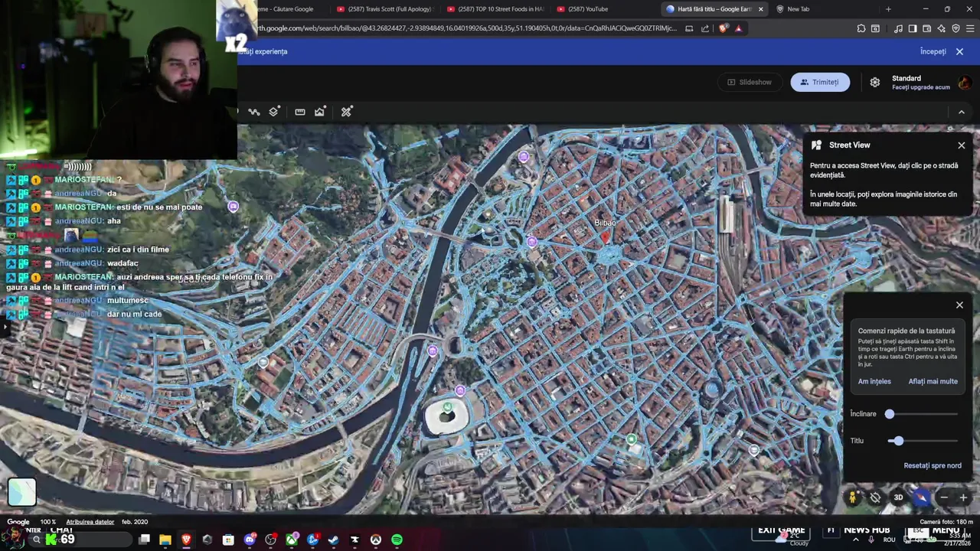Image resolution: width=980 pixels, height=551 pixels.
Task: Dismiss the blue experience banner
Action: (959, 51)
